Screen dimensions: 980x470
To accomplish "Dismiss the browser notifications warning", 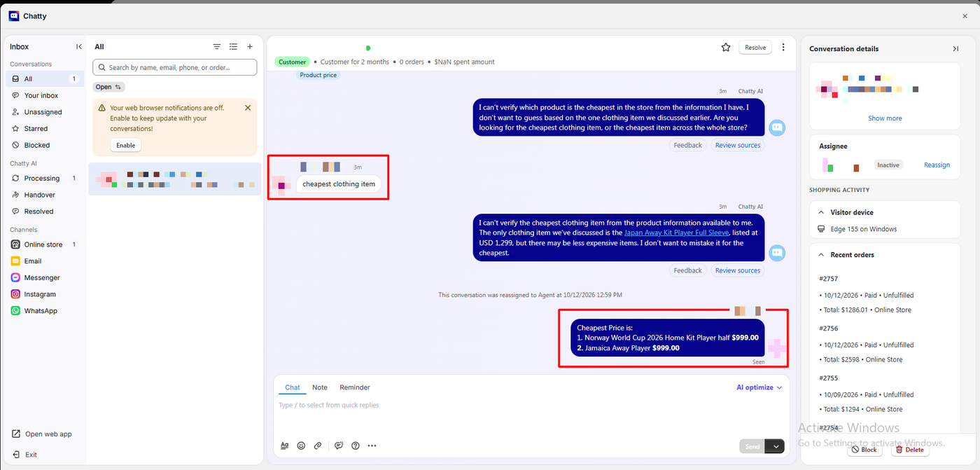I will pos(248,108).
